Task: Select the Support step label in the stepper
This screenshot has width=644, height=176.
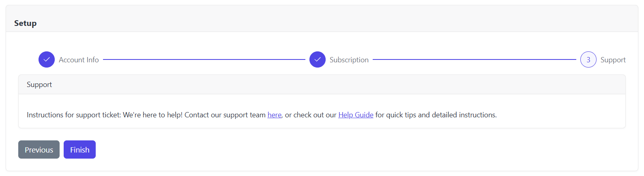Action: pos(613,60)
